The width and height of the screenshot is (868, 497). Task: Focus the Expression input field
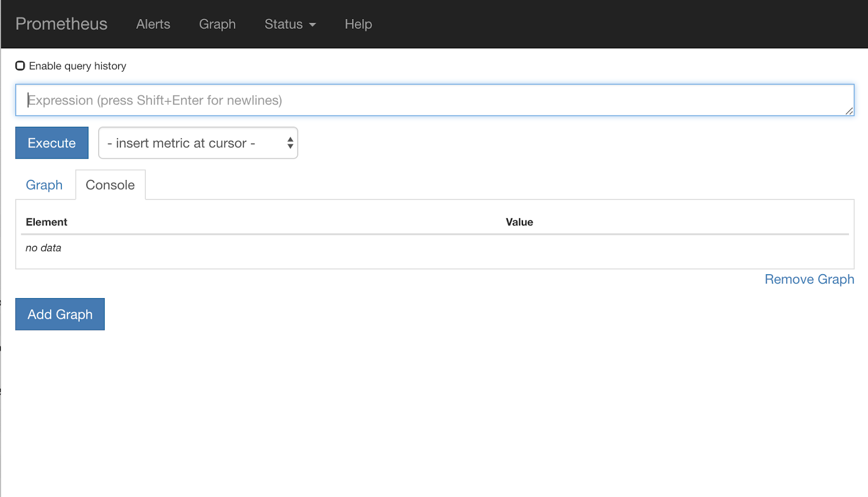[x=434, y=100]
